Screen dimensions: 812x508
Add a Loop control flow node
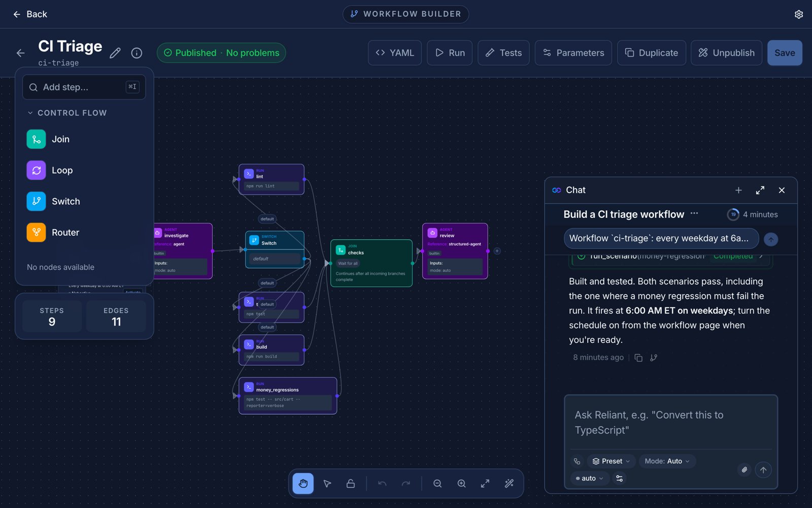click(x=84, y=170)
